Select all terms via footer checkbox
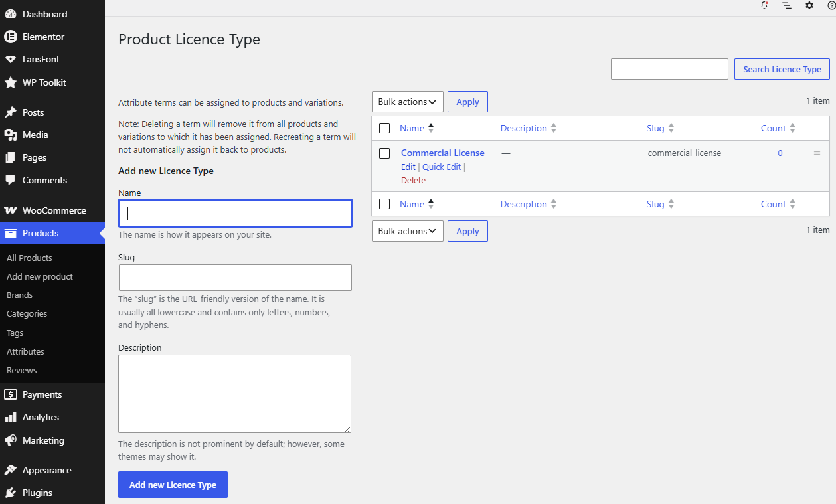This screenshot has height=504, width=836. [384, 204]
